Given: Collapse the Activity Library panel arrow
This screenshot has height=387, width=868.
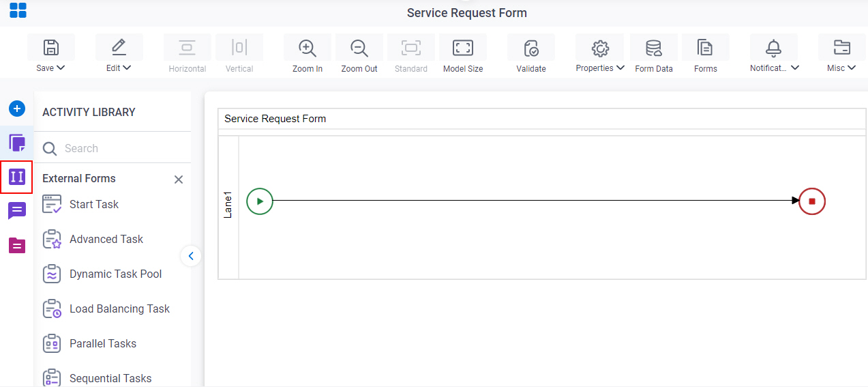Looking at the screenshot, I should point(191,256).
